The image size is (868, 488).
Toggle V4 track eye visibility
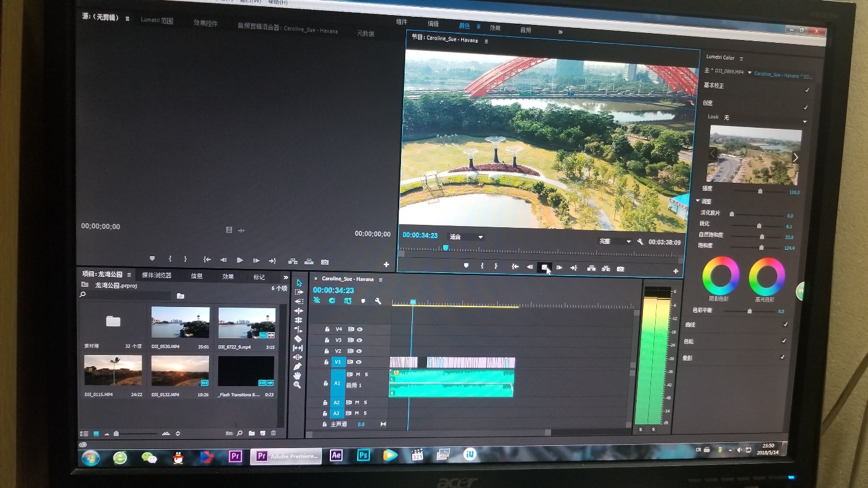[359, 329]
